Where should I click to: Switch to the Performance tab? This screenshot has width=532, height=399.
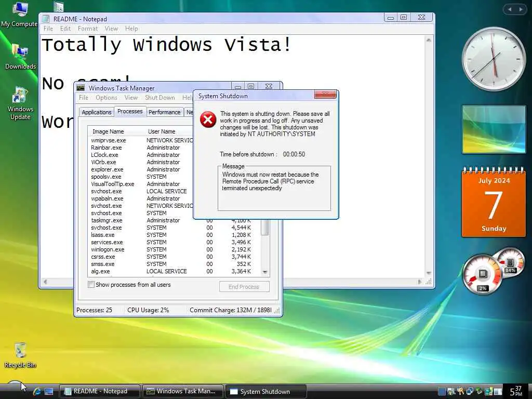(x=165, y=112)
